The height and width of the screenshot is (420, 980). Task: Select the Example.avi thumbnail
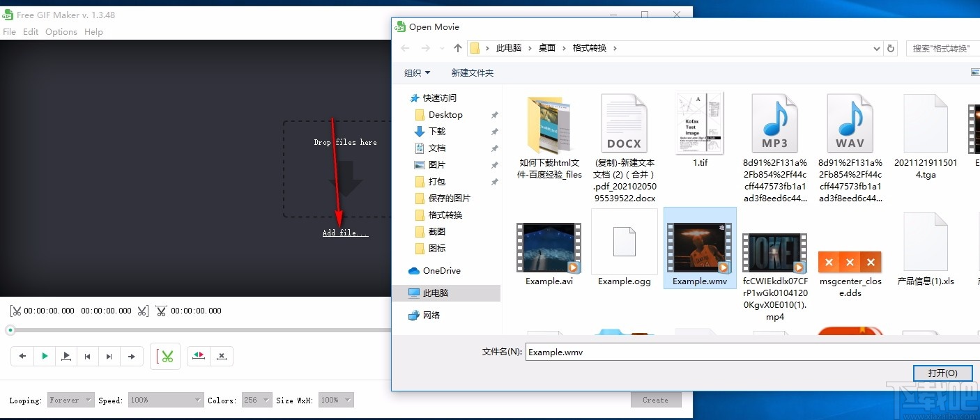point(549,247)
